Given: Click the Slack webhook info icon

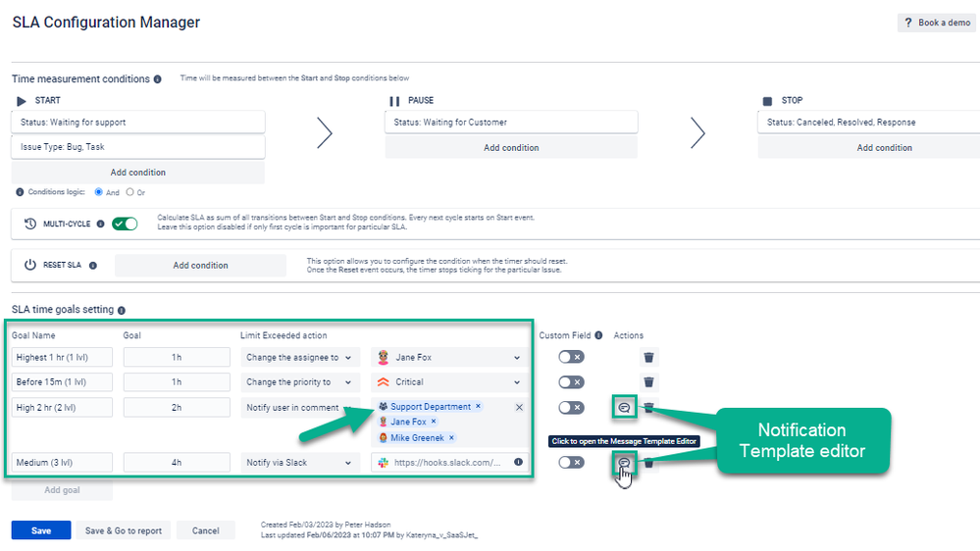Looking at the screenshot, I should pos(518,463).
